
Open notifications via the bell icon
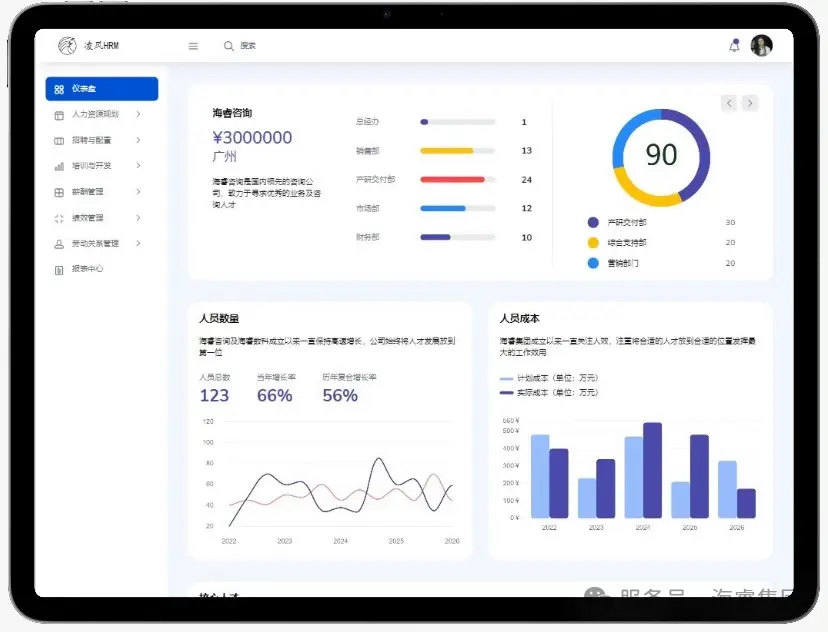tap(735, 46)
